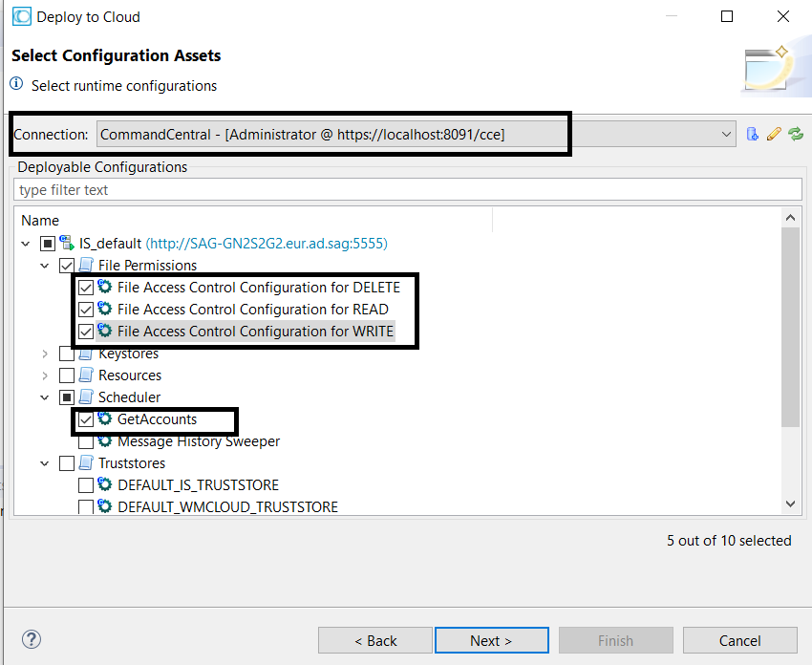The height and width of the screenshot is (665, 812).
Task: Click the IS_default server icon
Action: (67, 243)
